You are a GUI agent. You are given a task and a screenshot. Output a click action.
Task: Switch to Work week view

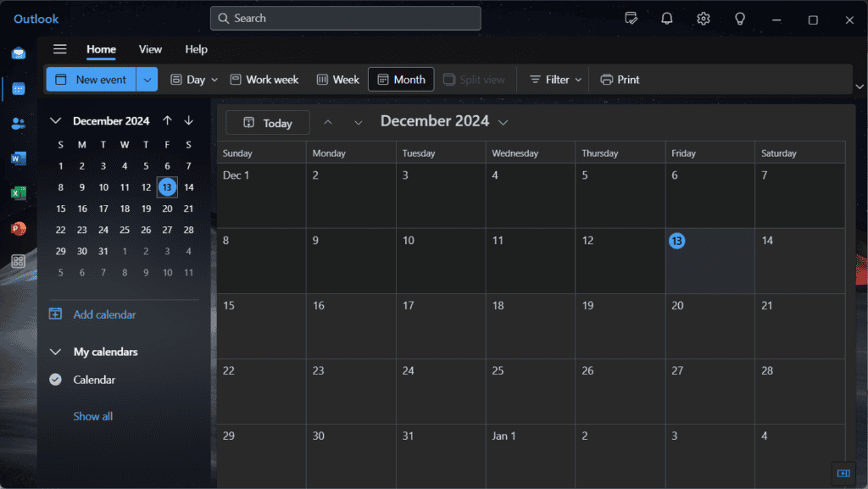coord(264,80)
